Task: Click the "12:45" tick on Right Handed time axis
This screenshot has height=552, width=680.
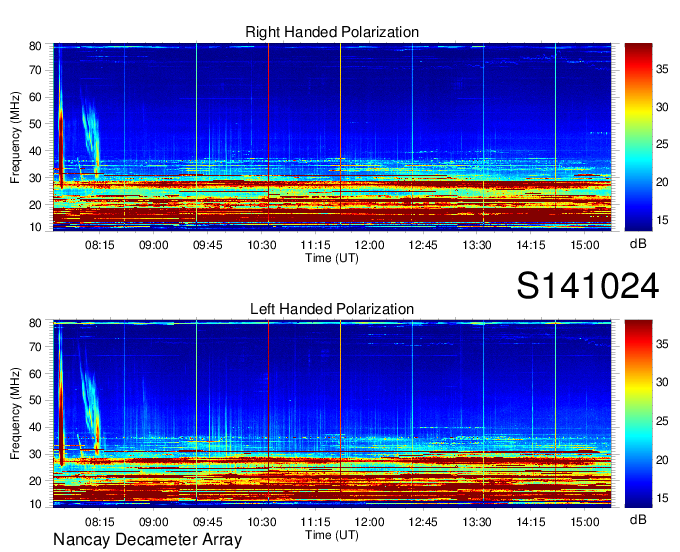Action: pyautogui.click(x=423, y=245)
